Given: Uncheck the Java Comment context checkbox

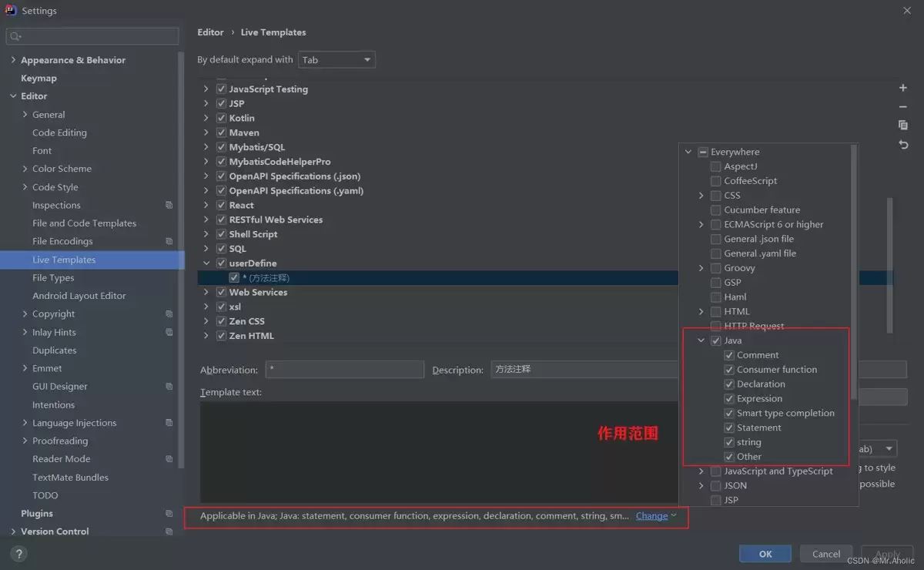Looking at the screenshot, I should pos(729,355).
